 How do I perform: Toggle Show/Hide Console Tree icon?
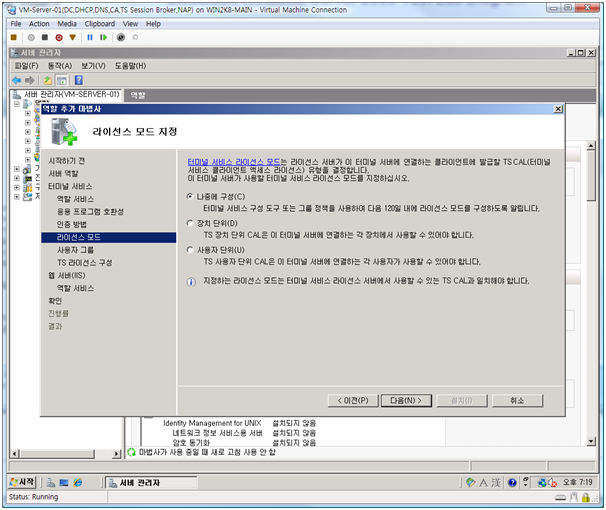(x=61, y=80)
